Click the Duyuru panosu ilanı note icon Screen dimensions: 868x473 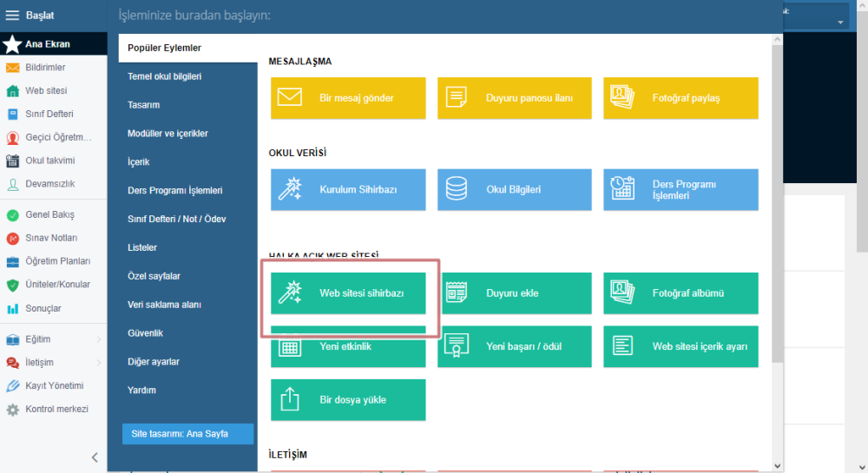coord(457,97)
